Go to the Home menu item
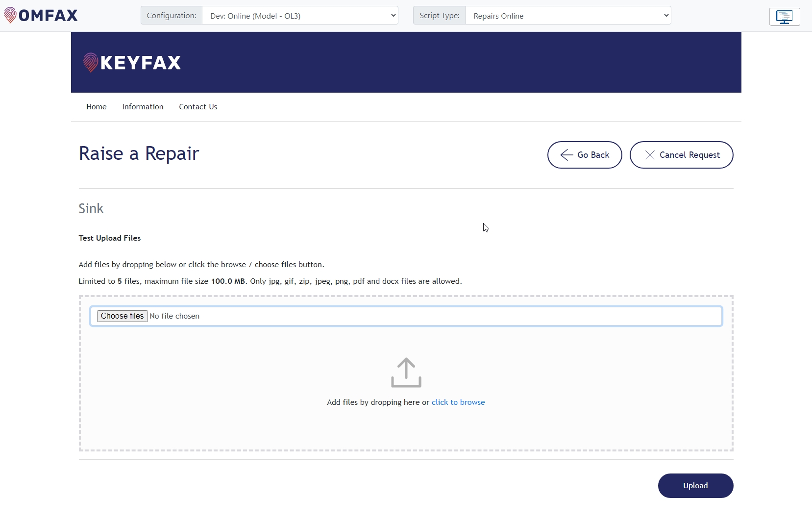The image size is (812, 523). [x=97, y=107]
